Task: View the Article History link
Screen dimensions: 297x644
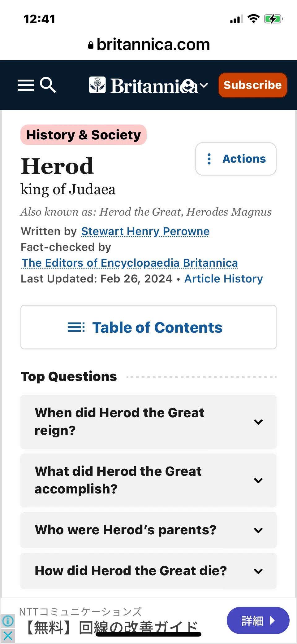Action: pyautogui.click(x=224, y=279)
